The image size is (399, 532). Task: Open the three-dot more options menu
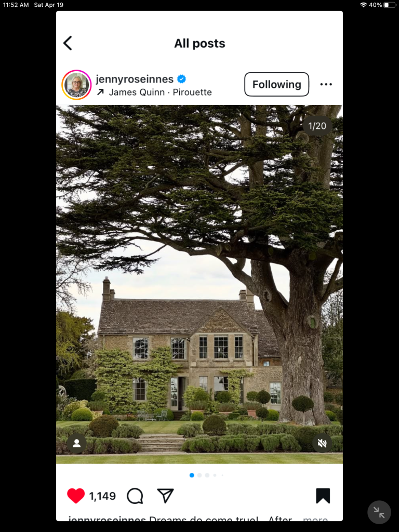pyautogui.click(x=326, y=84)
